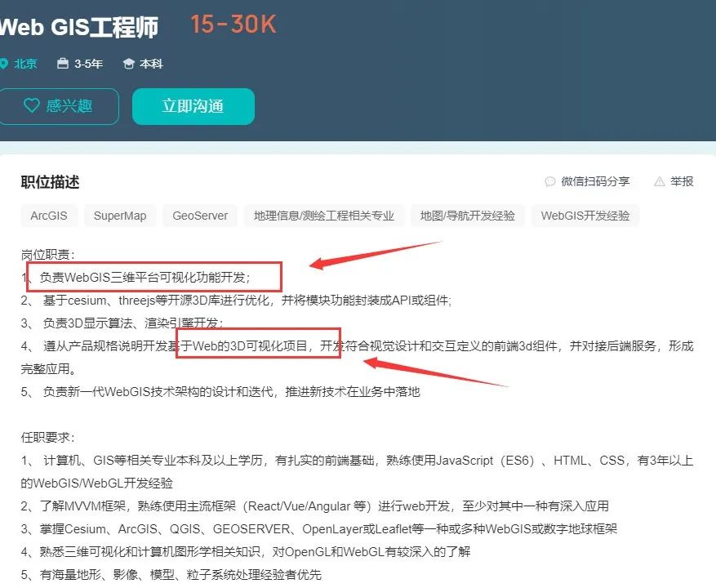Click the Web GIS工程师 job title
The image size is (716, 588).
(82, 26)
